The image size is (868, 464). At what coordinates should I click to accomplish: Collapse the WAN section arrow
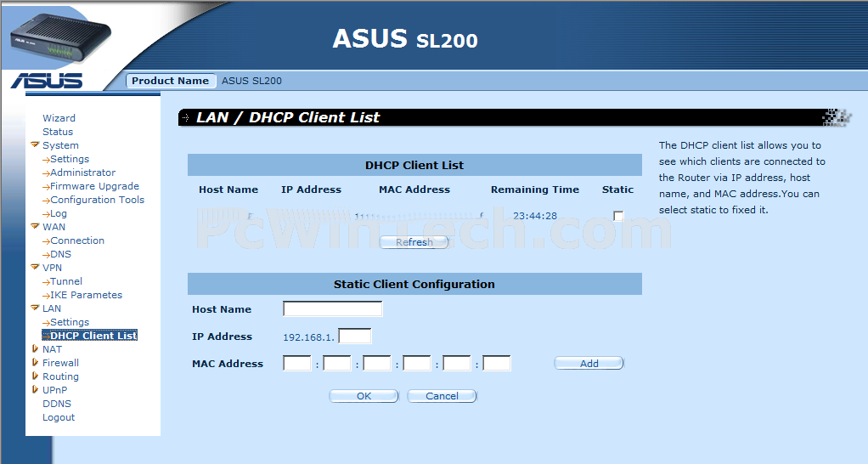coord(35,226)
